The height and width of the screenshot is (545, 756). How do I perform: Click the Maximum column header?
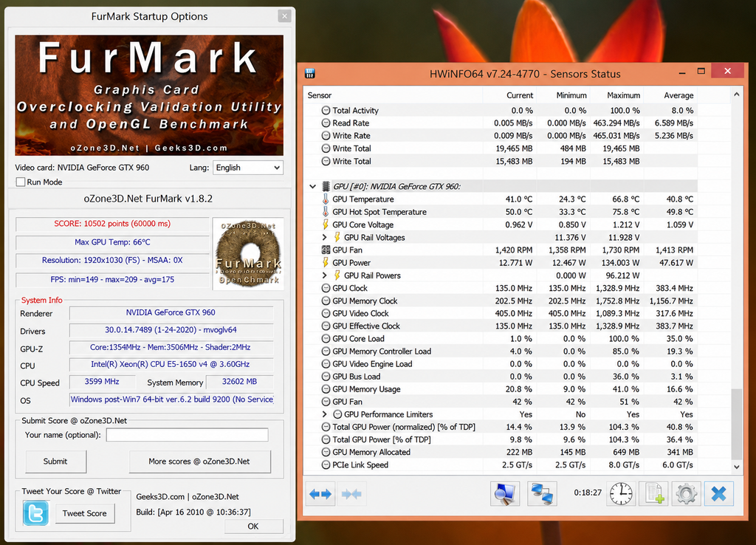click(623, 95)
